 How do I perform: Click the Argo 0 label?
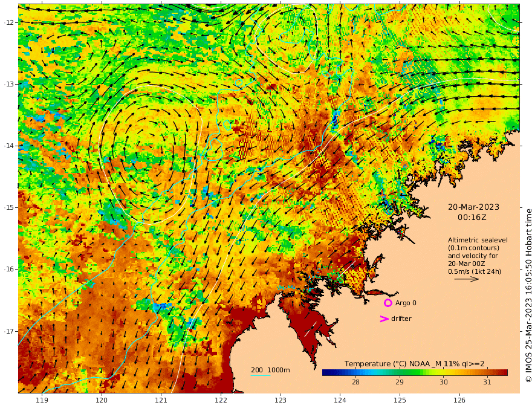(406, 303)
